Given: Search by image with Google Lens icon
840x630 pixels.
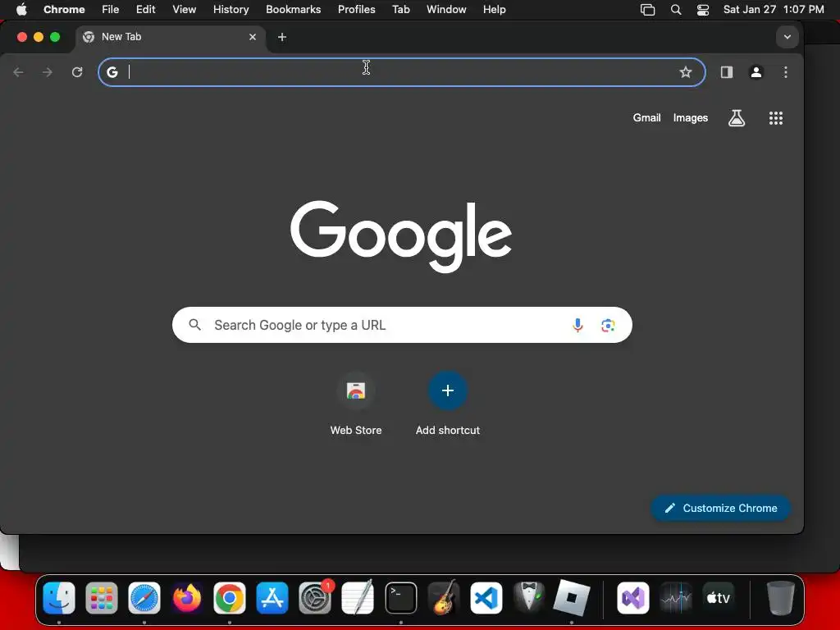Looking at the screenshot, I should point(608,325).
